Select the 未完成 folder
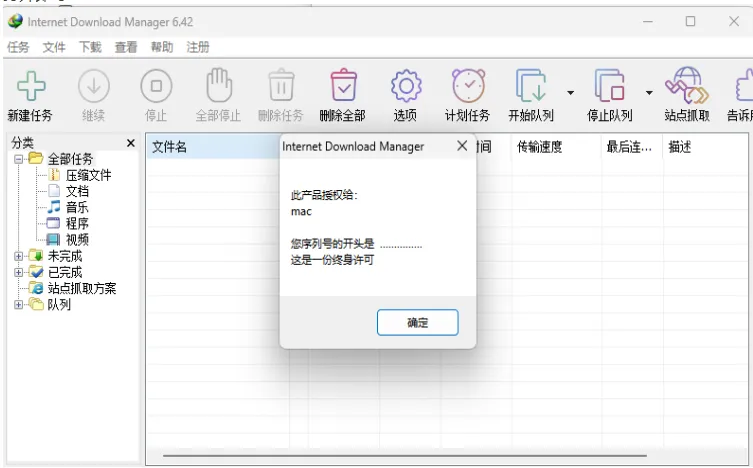 (x=65, y=256)
